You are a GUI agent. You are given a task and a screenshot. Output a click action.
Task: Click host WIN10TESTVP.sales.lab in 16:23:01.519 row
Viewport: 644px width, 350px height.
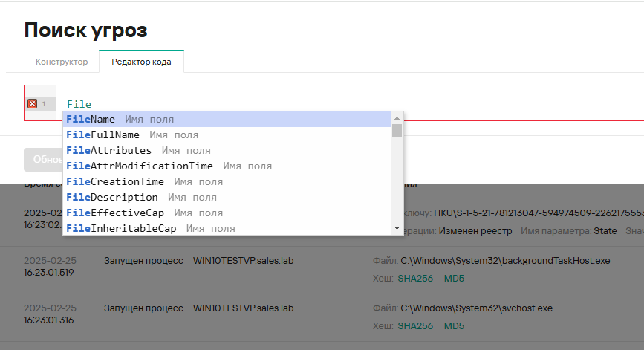coord(243,261)
